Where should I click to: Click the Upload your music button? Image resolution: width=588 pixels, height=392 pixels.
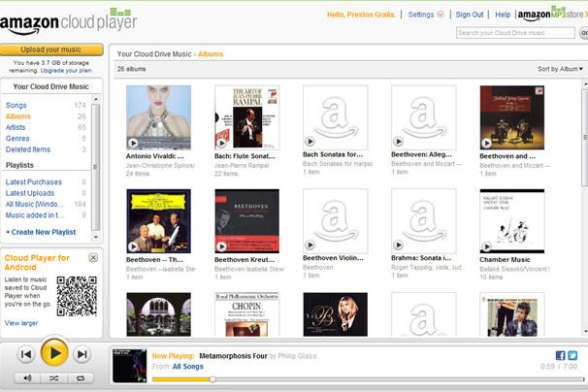coord(51,49)
